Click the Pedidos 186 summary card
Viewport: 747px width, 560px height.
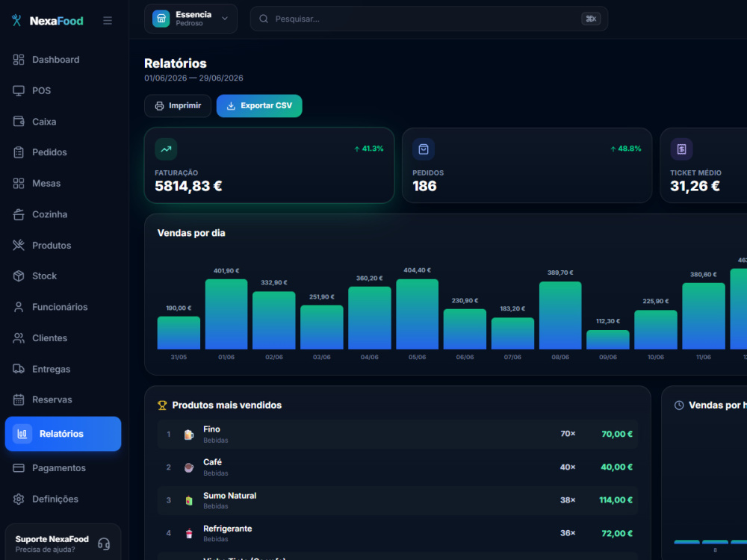[527, 165]
